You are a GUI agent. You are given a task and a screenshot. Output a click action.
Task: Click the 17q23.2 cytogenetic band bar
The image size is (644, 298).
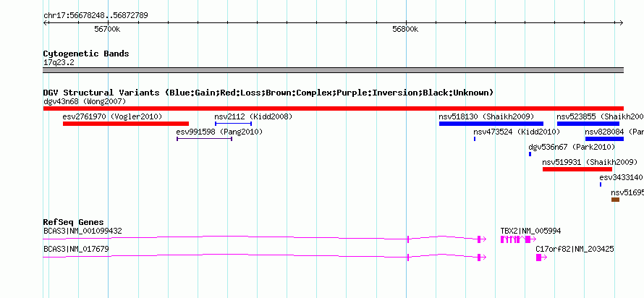(333, 70)
